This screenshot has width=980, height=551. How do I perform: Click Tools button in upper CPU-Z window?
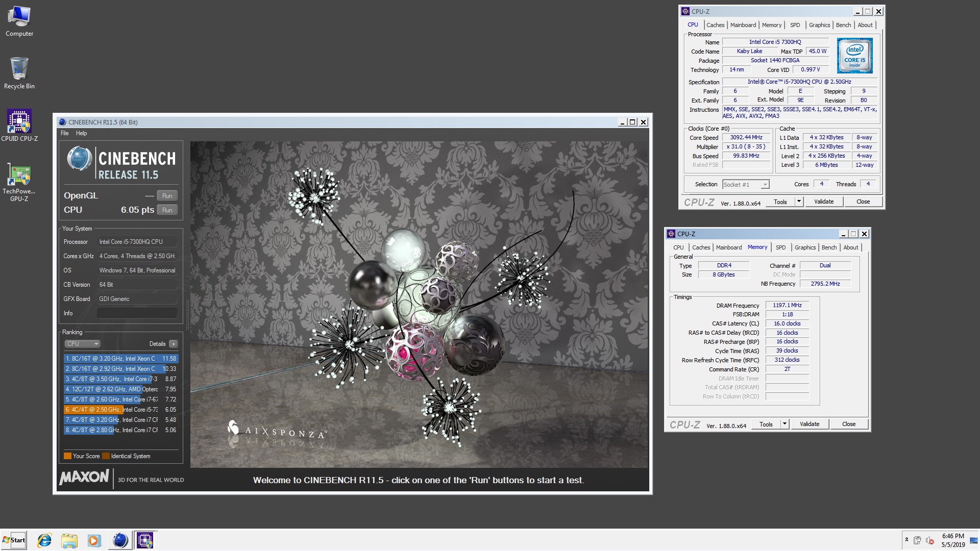780,202
